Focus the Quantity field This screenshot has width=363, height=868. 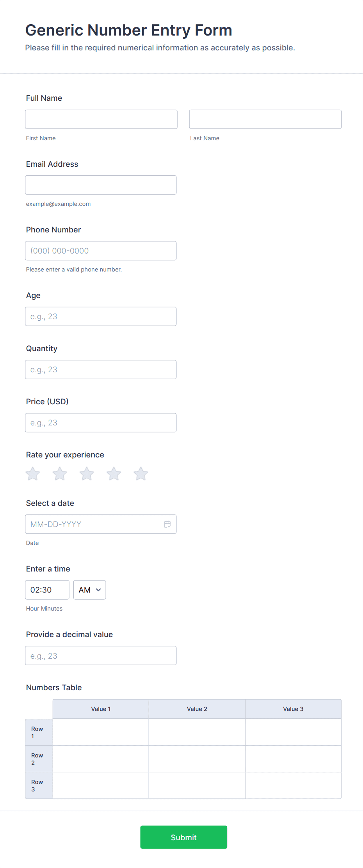[x=101, y=370]
